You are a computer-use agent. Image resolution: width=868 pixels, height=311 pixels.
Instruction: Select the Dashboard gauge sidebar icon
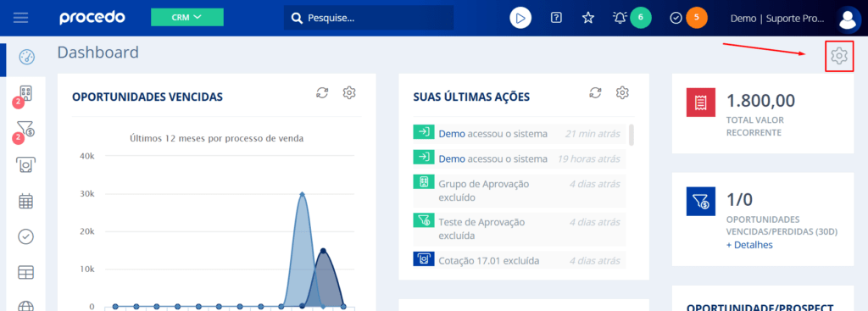(26, 57)
